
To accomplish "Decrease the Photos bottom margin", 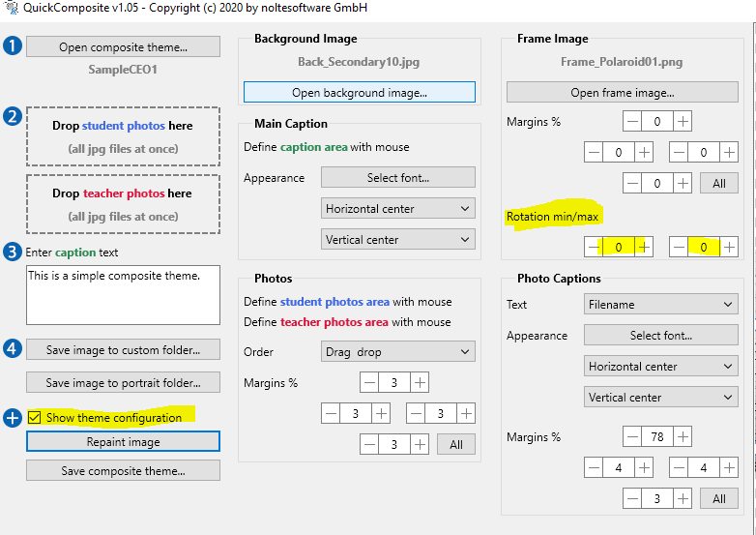I will tap(369, 444).
